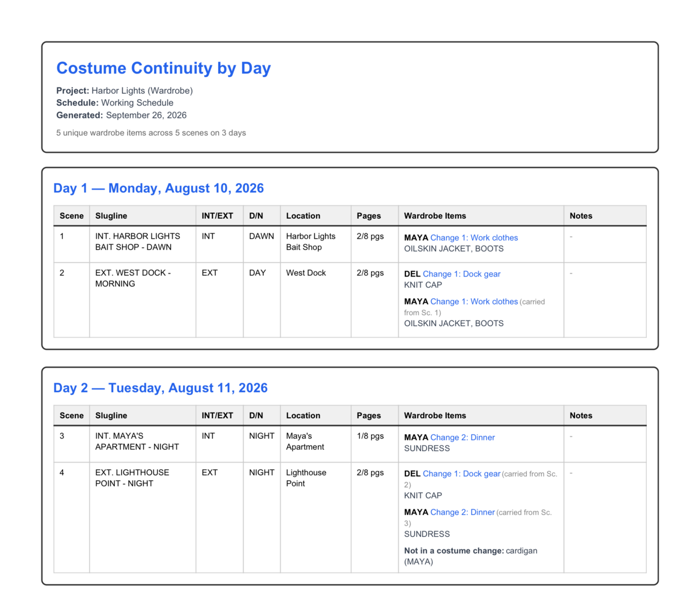Click the Day 2 Notes column header
Image resolution: width=700 pixels, height=598 pixels.
(605, 415)
